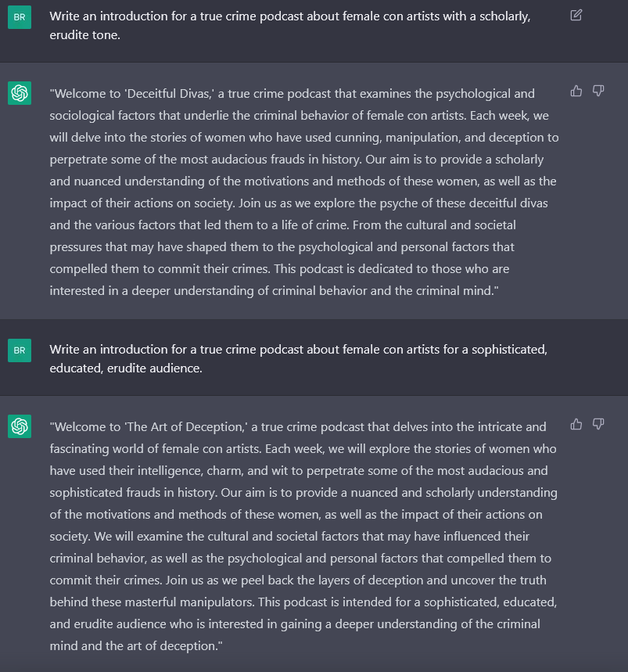
Task: Click the pencil edit icon
Action: (x=576, y=15)
